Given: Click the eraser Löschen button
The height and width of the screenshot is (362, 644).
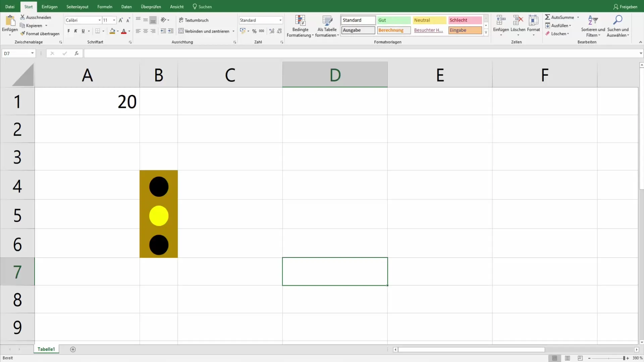Looking at the screenshot, I should [x=557, y=34].
